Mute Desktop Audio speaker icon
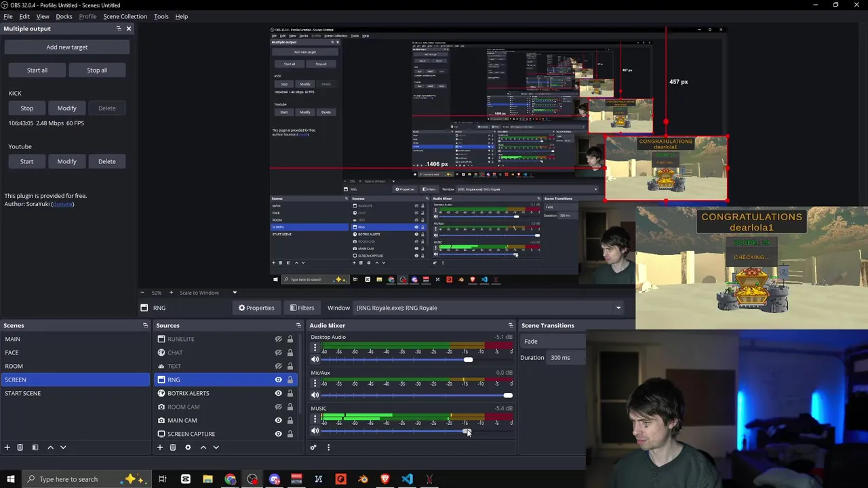 (x=315, y=360)
